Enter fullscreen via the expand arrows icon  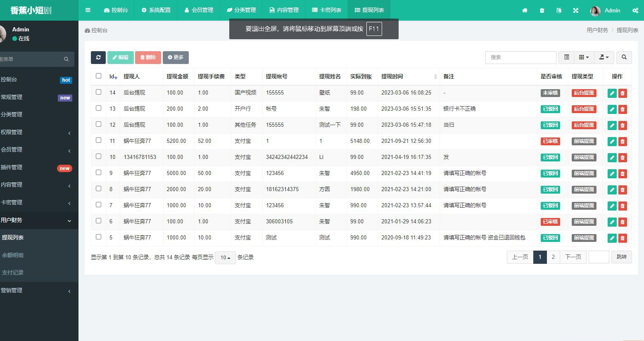coord(575,10)
